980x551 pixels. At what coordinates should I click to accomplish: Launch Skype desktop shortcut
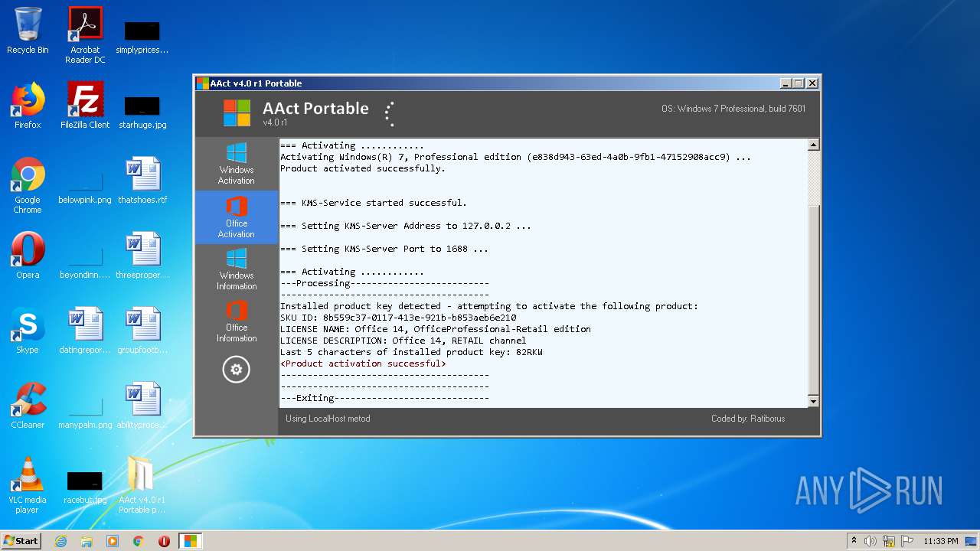coord(28,331)
